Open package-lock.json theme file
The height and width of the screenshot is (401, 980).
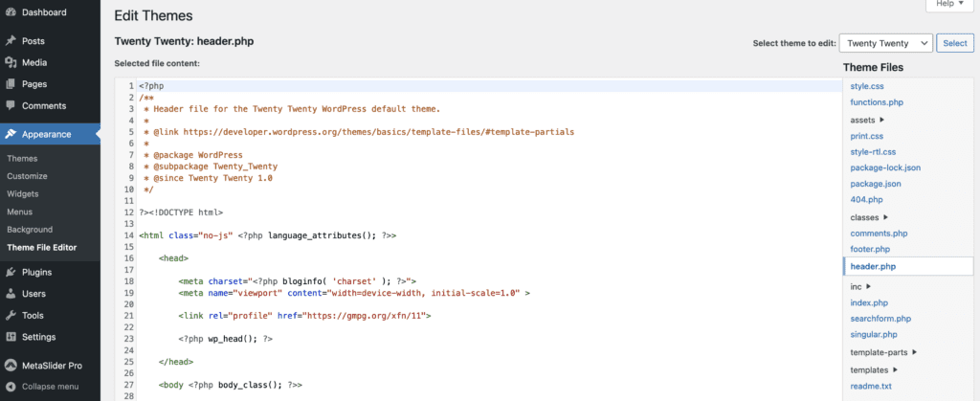click(885, 167)
